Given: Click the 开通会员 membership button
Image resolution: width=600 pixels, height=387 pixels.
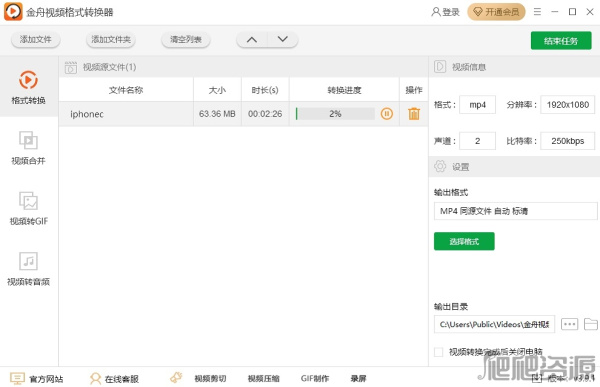Looking at the screenshot, I should (x=496, y=12).
